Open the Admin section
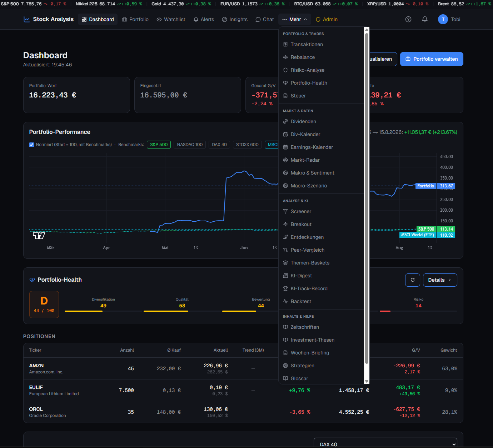Viewport: 493px width, 448px height. point(327,19)
